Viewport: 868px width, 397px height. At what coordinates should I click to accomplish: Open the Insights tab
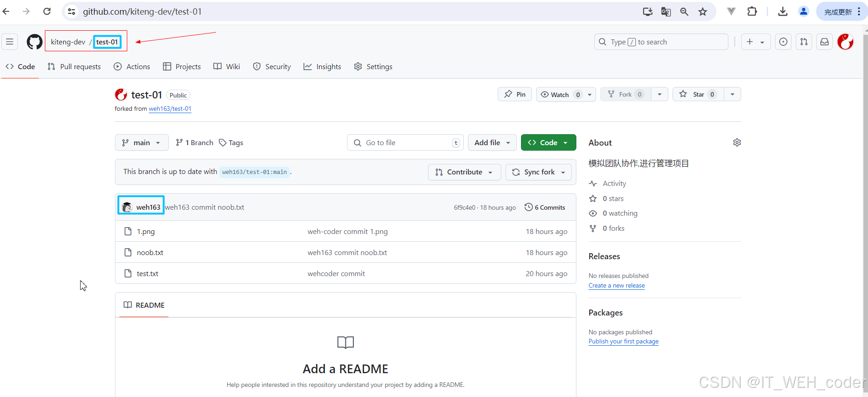point(322,66)
